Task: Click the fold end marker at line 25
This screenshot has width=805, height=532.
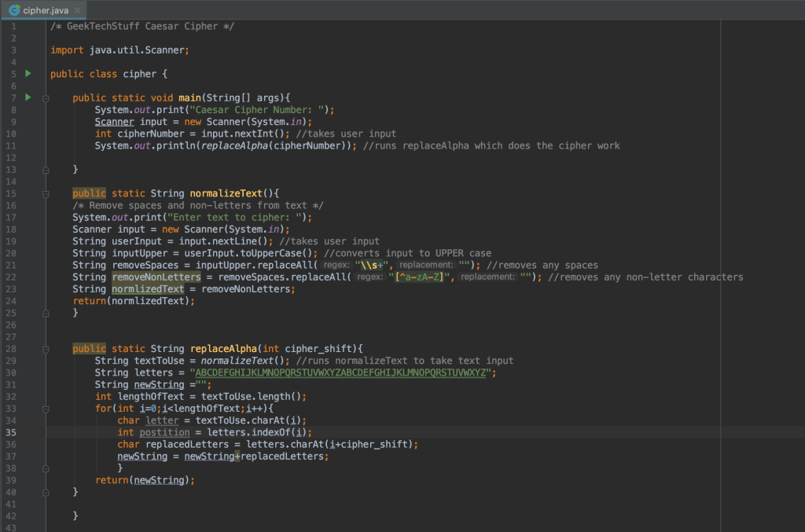Action: point(46,313)
